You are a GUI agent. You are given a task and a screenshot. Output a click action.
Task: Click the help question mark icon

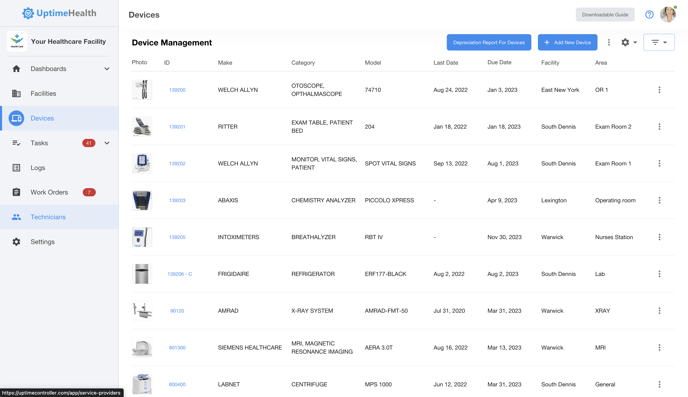649,14
